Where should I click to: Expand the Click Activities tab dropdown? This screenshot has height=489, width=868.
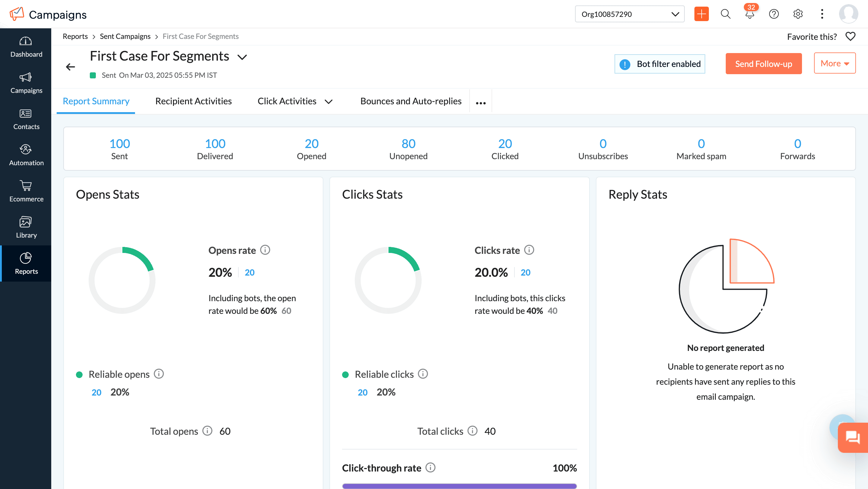329,101
